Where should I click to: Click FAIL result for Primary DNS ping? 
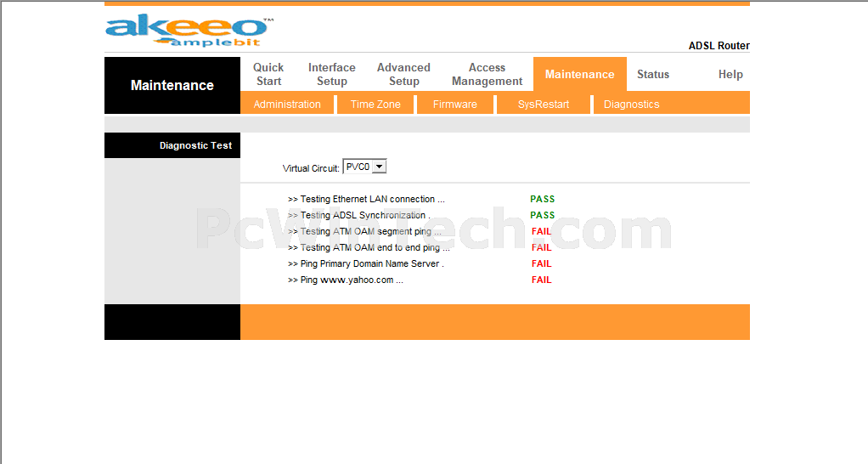541,263
